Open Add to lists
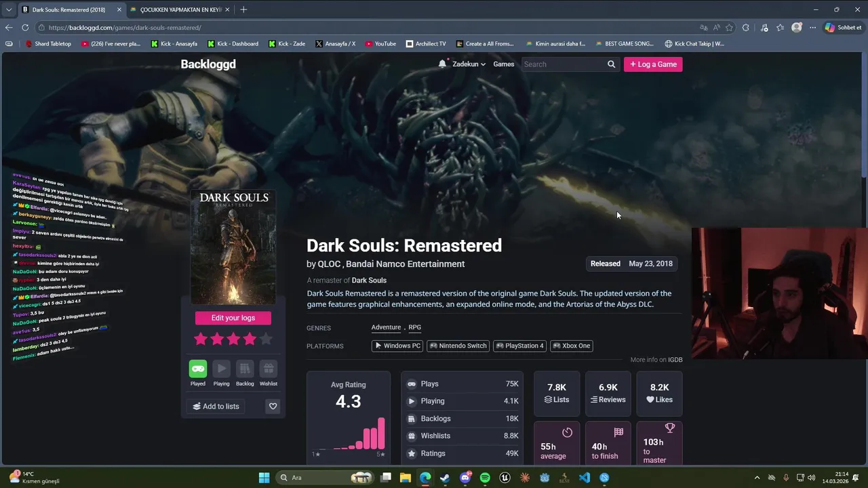 click(216, 406)
